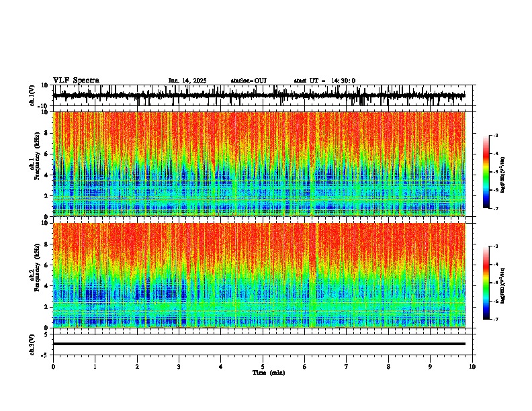
Task: Click the ch.2 color bar log(PSD) label
Action: 503,285
